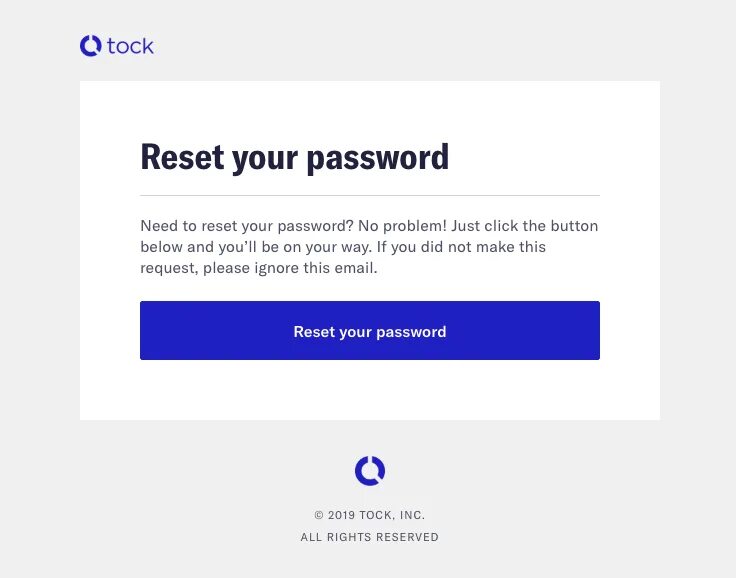The height and width of the screenshot is (578, 736).
Task: Click the year "2019" in the footer
Action: tap(341, 515)
